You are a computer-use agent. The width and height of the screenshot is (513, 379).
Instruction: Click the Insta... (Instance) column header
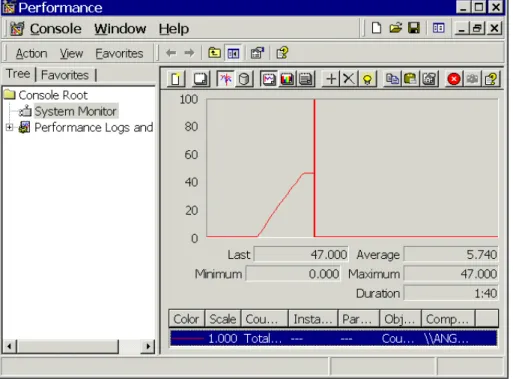313,319
